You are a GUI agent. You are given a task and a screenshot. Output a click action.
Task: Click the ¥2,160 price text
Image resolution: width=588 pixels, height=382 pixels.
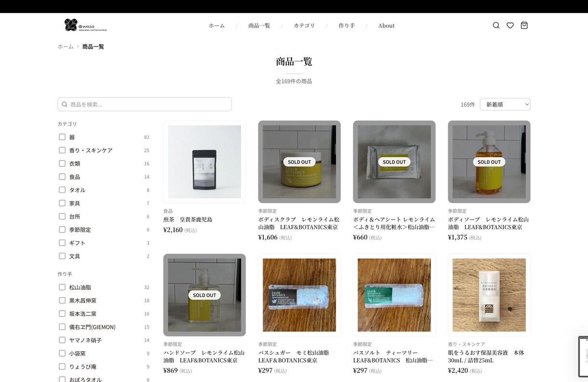173,230
